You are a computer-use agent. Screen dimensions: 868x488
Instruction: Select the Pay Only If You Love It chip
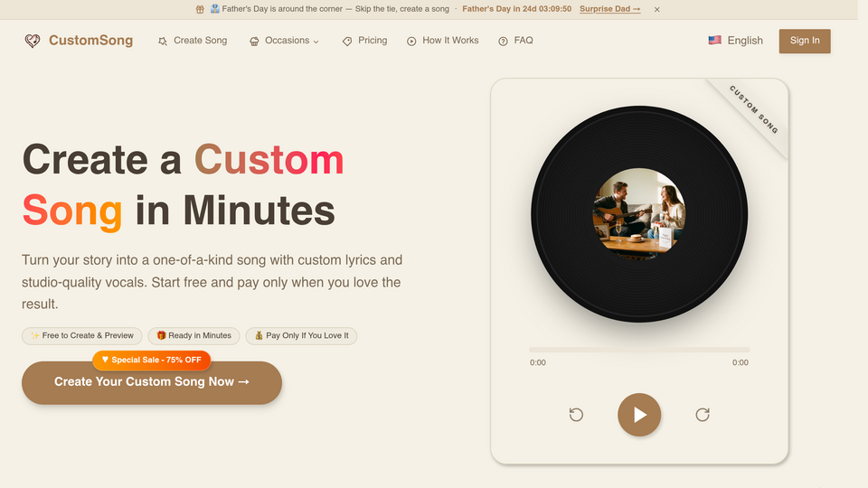(x=301, y=336)
